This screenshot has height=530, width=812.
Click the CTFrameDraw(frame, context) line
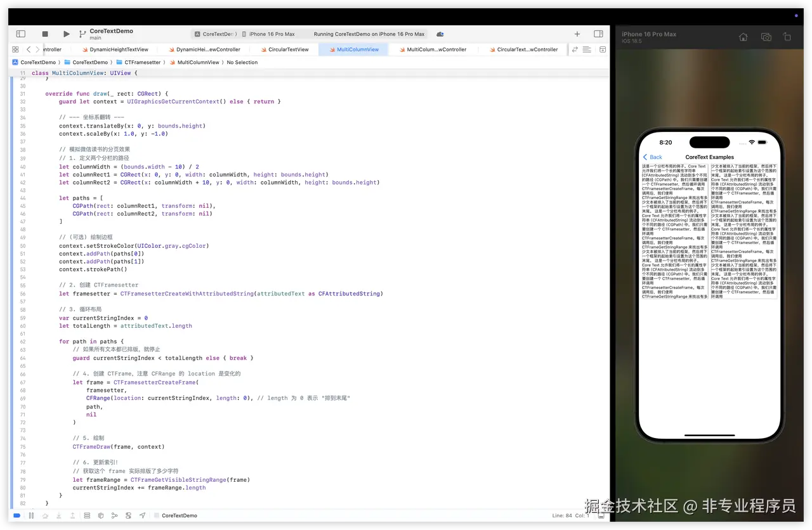tap(119, 447)
